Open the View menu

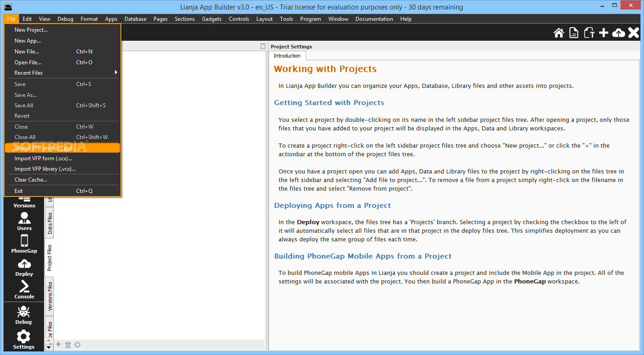point(44,19)
